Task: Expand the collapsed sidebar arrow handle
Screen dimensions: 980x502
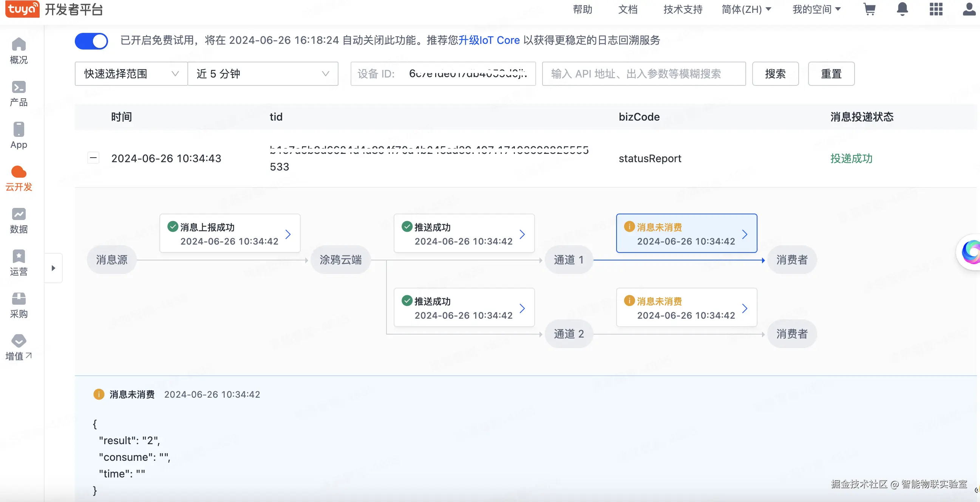Action: tap(53, 268)
